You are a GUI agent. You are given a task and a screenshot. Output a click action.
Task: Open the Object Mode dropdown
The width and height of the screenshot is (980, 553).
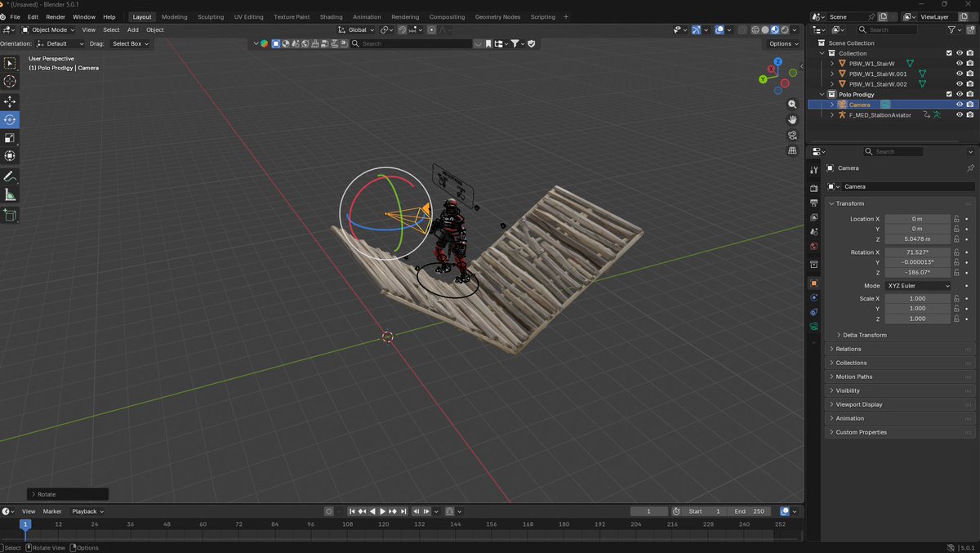tap(49, 29)
